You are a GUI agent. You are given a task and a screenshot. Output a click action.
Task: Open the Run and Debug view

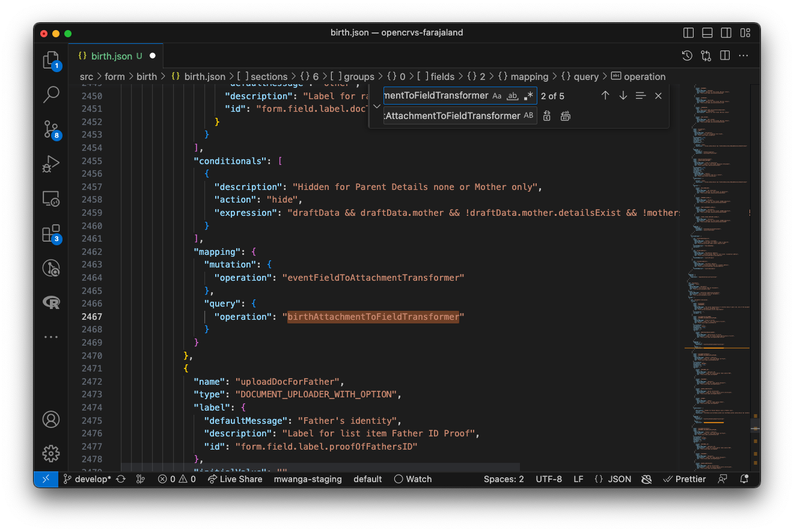[51, 164]
